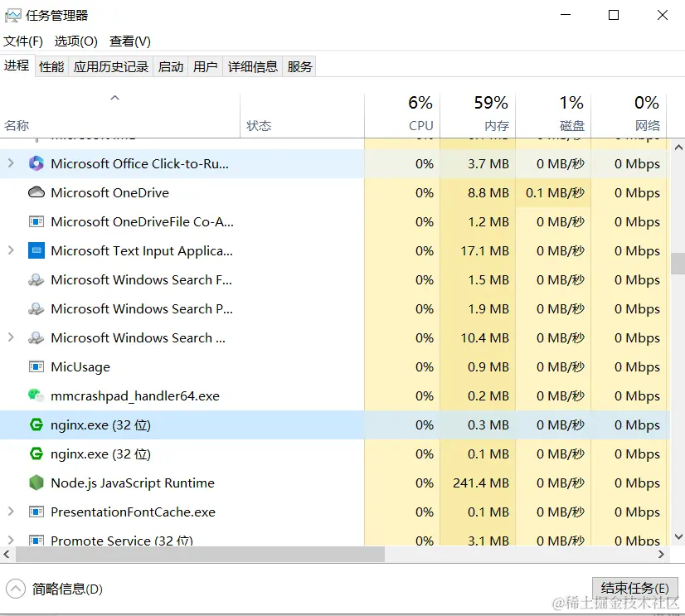Select the Microsoft Windows Search P... name

(x=142, y=309)
